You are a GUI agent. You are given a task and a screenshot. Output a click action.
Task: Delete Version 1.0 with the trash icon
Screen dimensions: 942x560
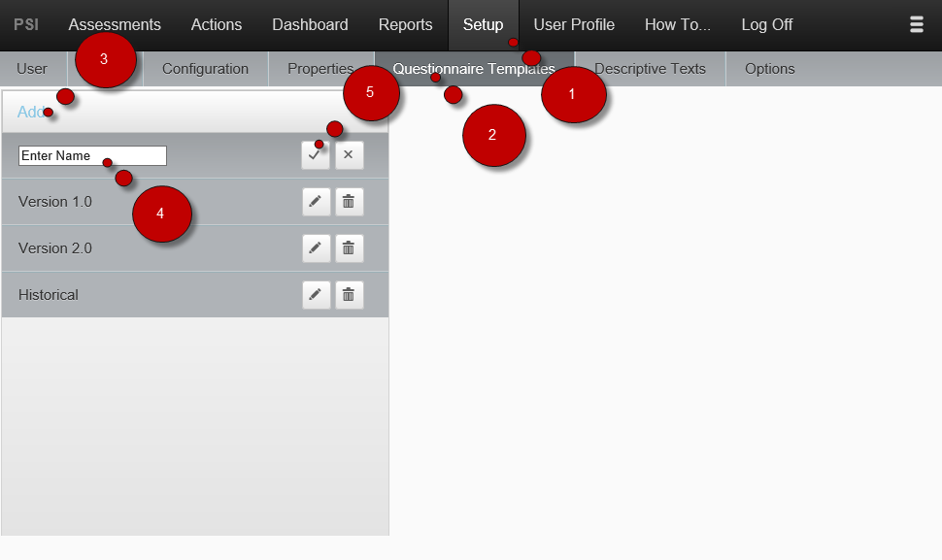point(349,202)
